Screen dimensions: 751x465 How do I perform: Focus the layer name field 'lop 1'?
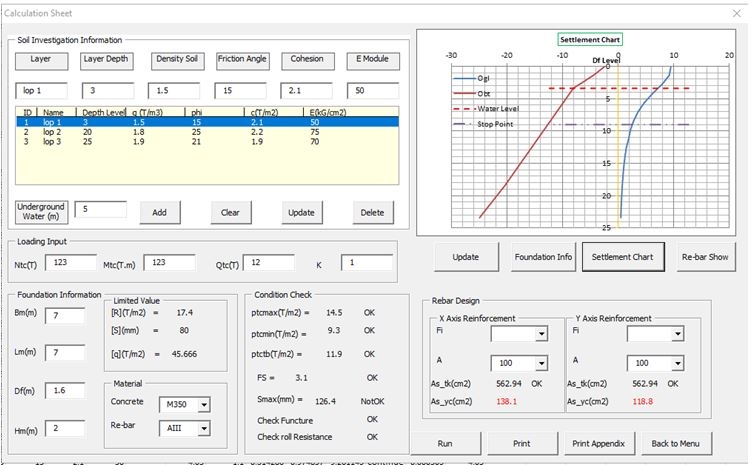pos(42,91)
